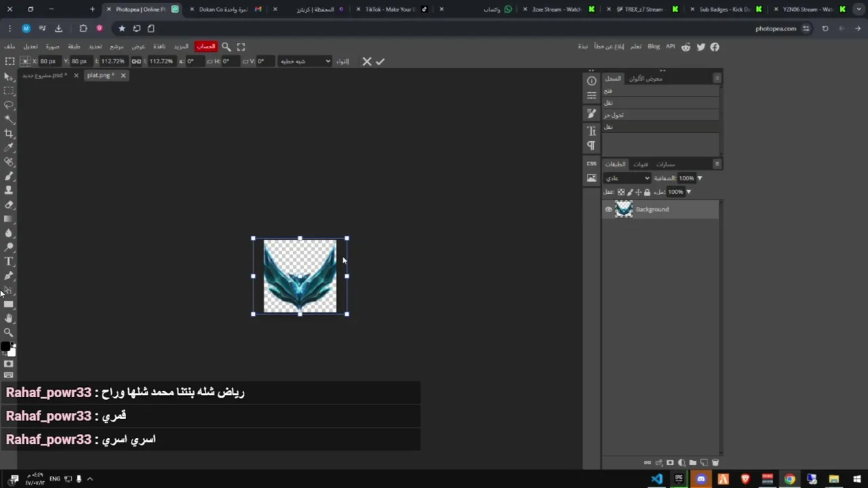Select the Crop tool
868x488 pixels.
[x=9, y=134]
